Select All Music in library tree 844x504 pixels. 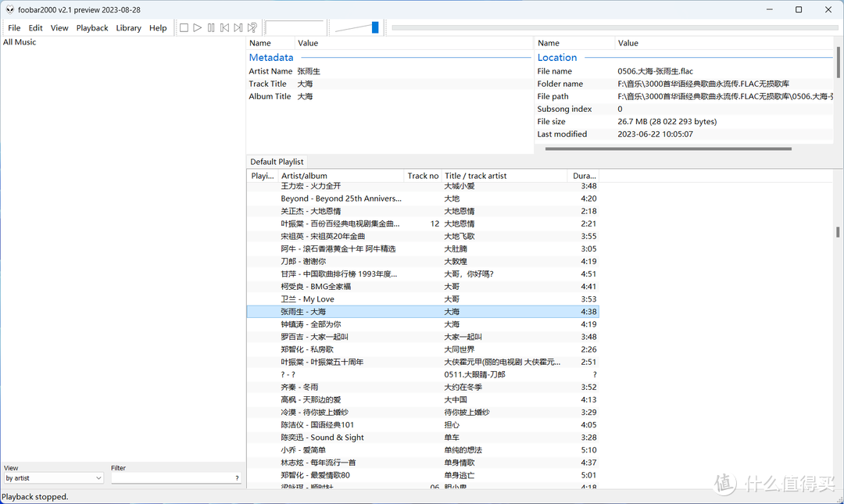pos(20,42)
